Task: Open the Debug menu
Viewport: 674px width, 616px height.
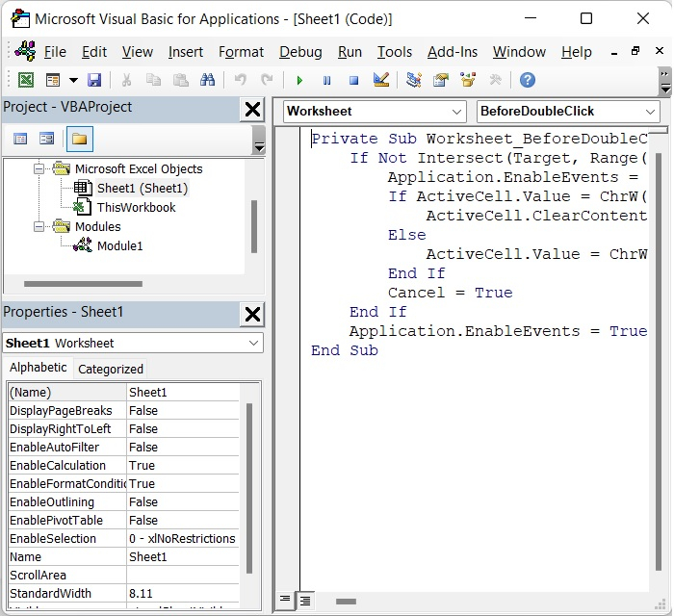Action: coord(300,52)
